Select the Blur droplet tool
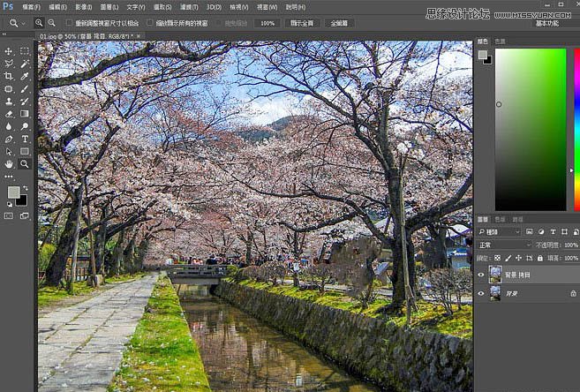 pyautogui.click(x=9, y=126)
